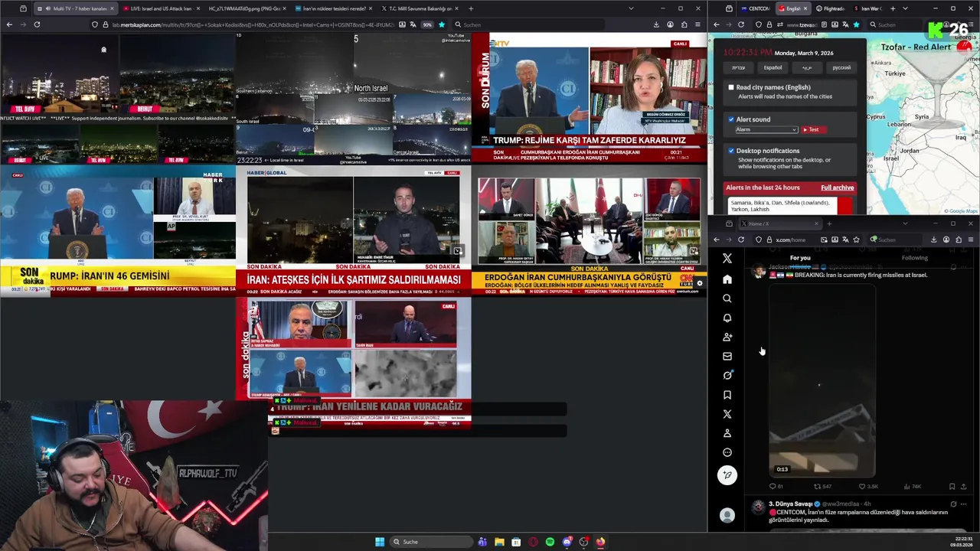The image size is (980, 551).
Task: Bookmark star in the Multi TV address bar
Action: (x=441, y=24)
